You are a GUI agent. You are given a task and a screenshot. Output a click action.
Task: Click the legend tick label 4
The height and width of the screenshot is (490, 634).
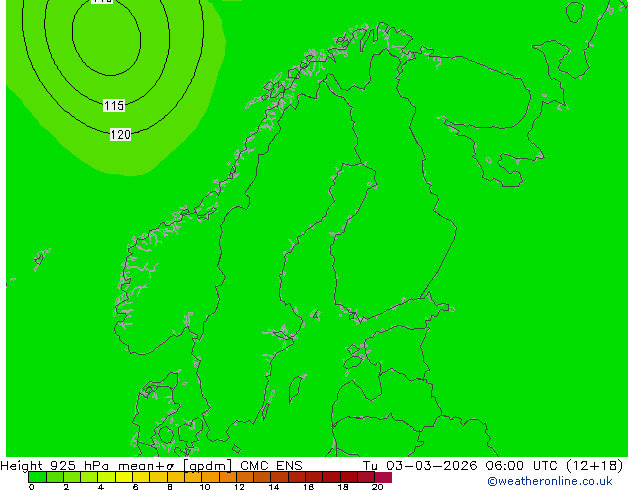tap(101, 487)
